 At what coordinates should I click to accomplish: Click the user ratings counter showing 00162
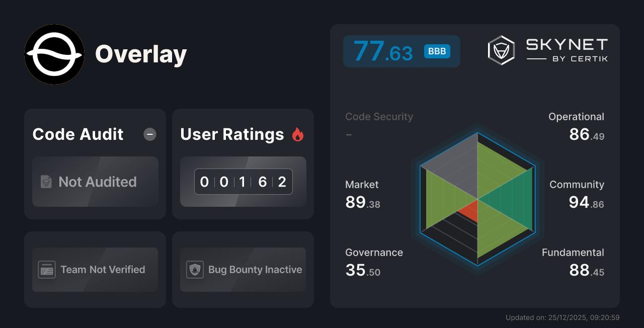click(x=243, y=182)
